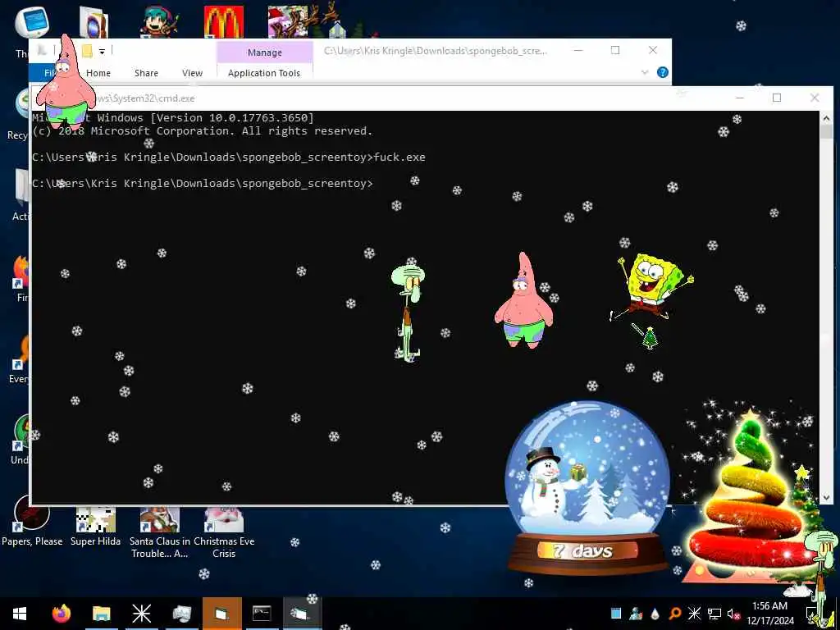Select the Santa Claus in Trouble icon
840x630 pixels.
(x=160, y=532)
